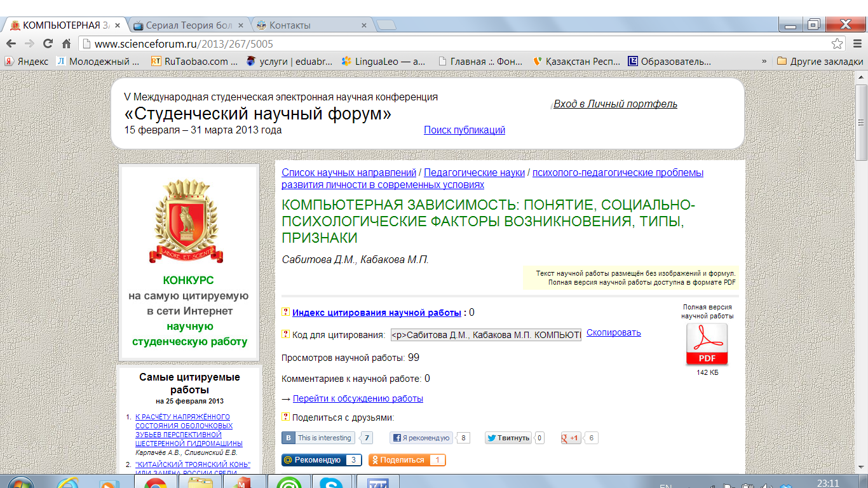Viewport: 868px width, 488px height.
Task: Bookmark this page with the star icon
Action: click(837, 44)
